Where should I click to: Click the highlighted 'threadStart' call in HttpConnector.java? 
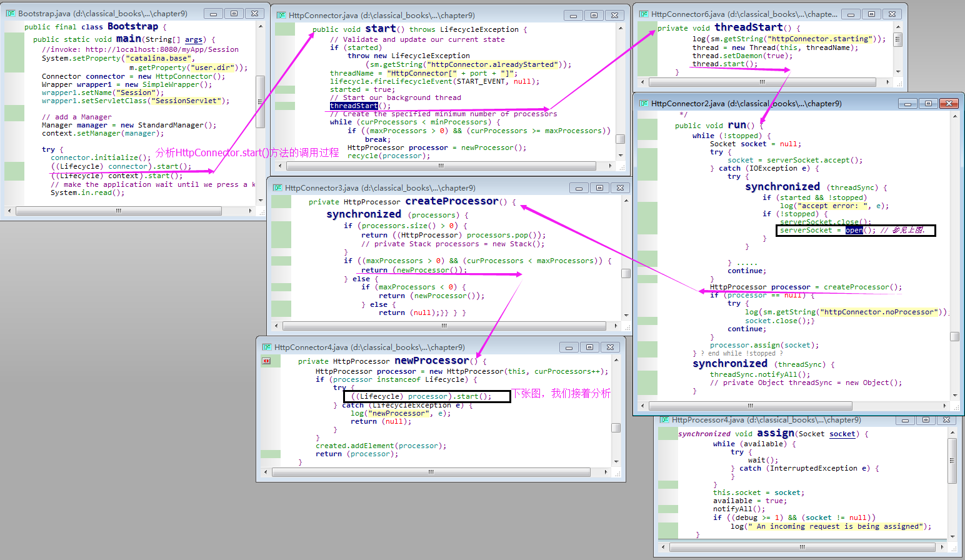pos(354,106)
